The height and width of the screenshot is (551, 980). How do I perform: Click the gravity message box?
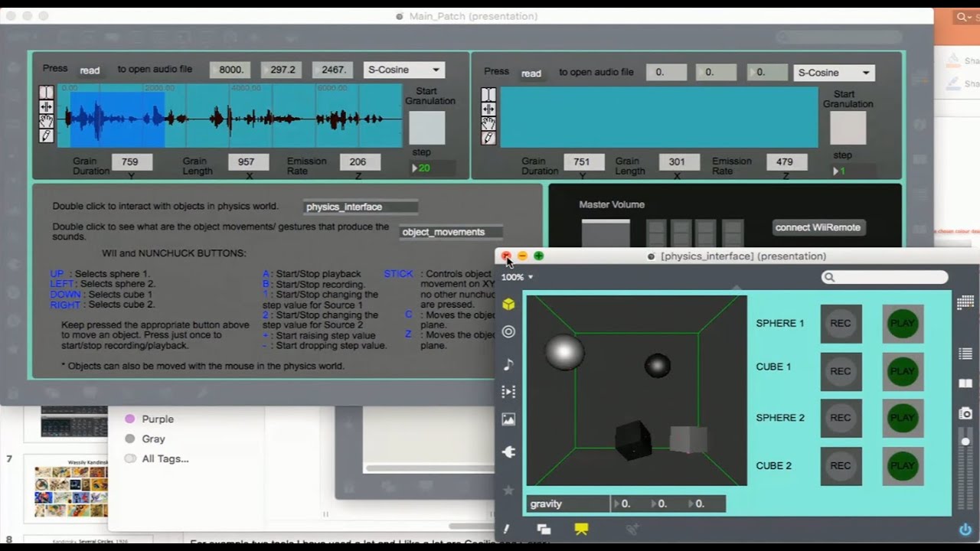click(x=567, y=504)
